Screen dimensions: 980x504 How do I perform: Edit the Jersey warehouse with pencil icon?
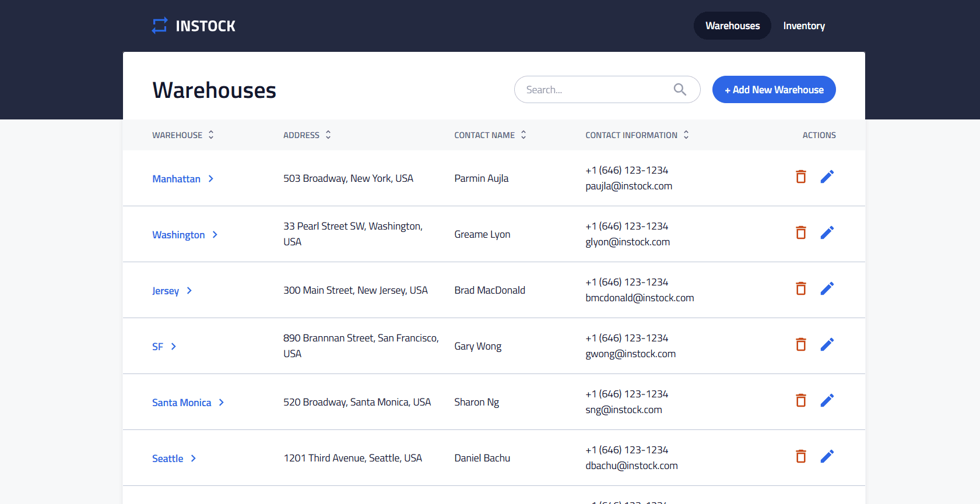(827, 288)
